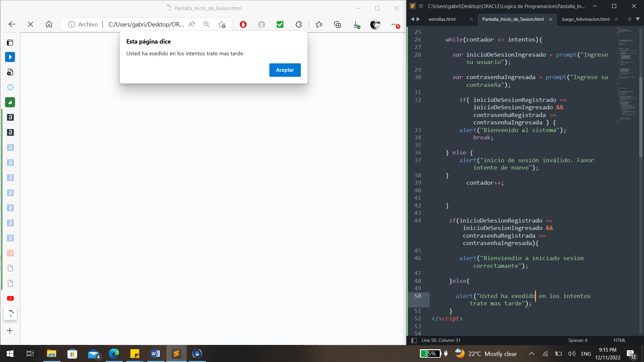Screen dimensions: 644x362
Task: Open the browser home page icon
Action: [49, 24]
